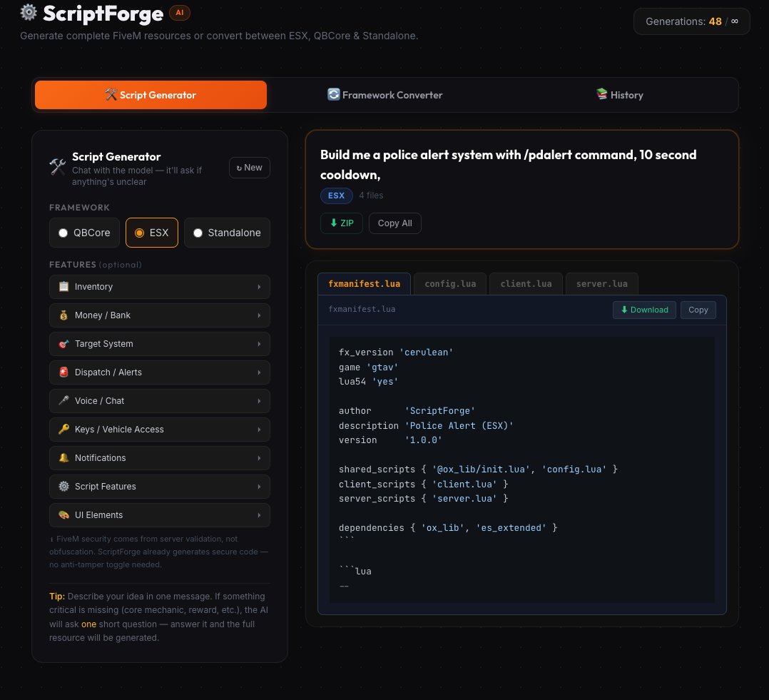Screen dimensions: 769x700
Task: Click the Generations 48 counter
Action: (x=691, y=21)
